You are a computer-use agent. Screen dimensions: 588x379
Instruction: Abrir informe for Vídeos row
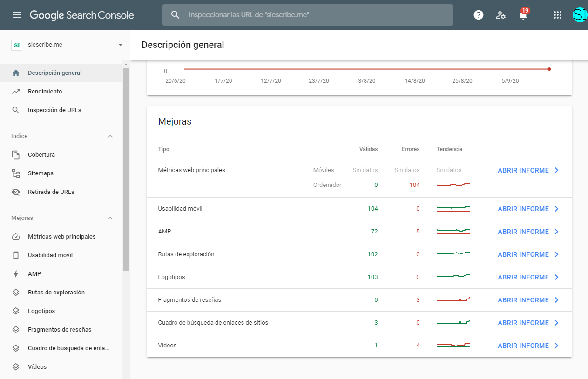click(523, 346)
